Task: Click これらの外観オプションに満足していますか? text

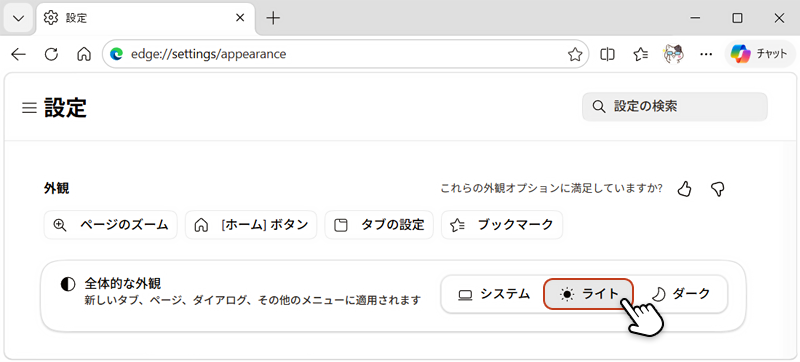Action: coord(552,189)
